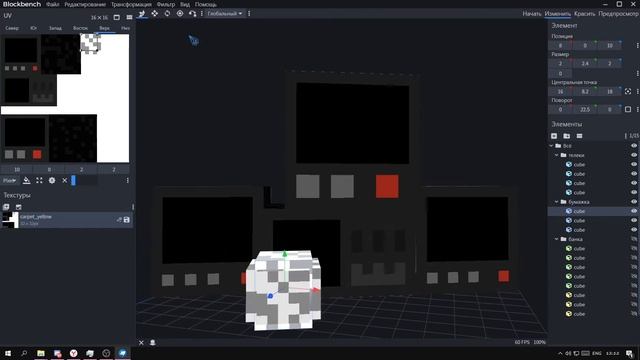Collapse the Все root group
Image resolution: width=640 pixels, height=360 pixels.
552,146
